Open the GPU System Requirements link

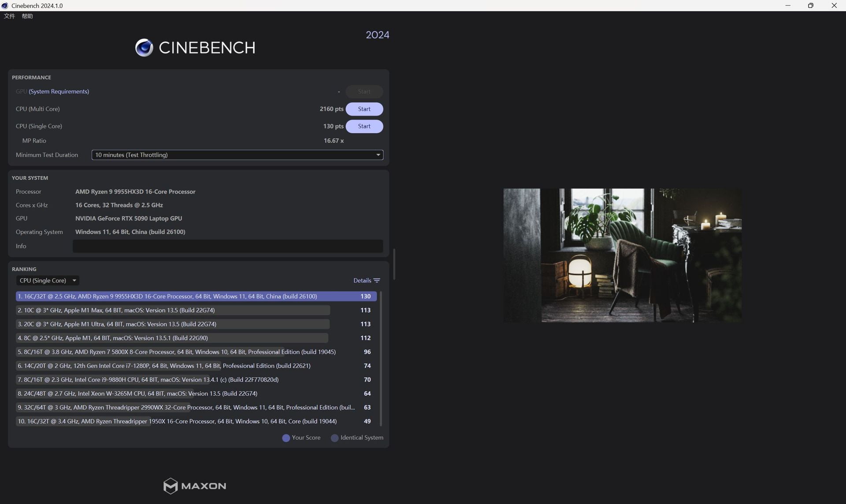[x=59, y=92]
